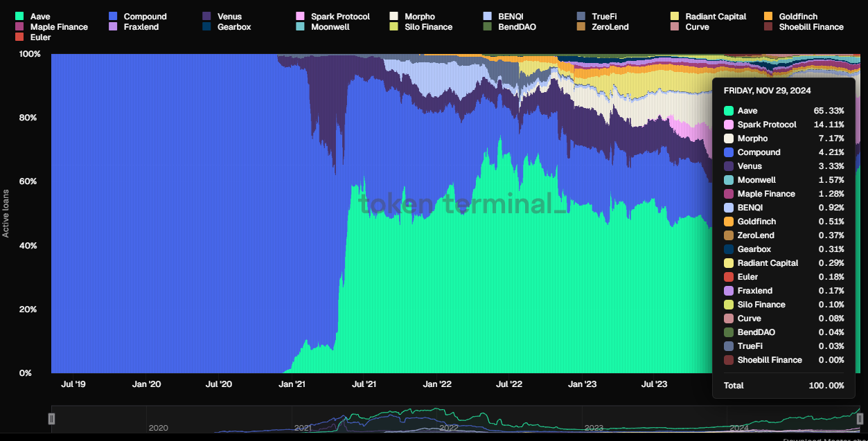The width and height of the screenshot is (868, 441).
Task: Click the Jul '23 label on the x-axis
Action: click(655, 384)
